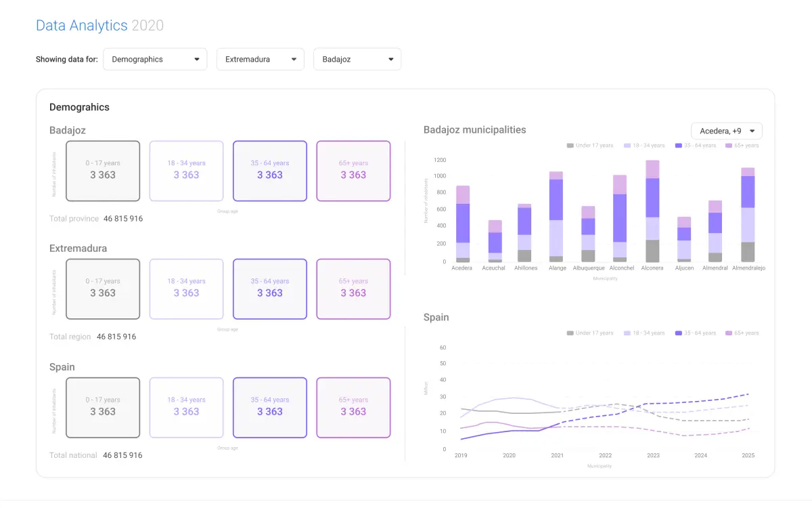Toggle 35 - 64 years legend in municipalities chart
The image size is (812, 508).
[695, 146]
